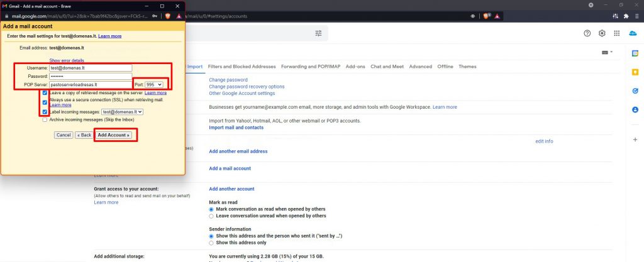Open the label test@domenas.lt dropdown
The width and height of the screenshot is (644, 262).
(122, 112)
